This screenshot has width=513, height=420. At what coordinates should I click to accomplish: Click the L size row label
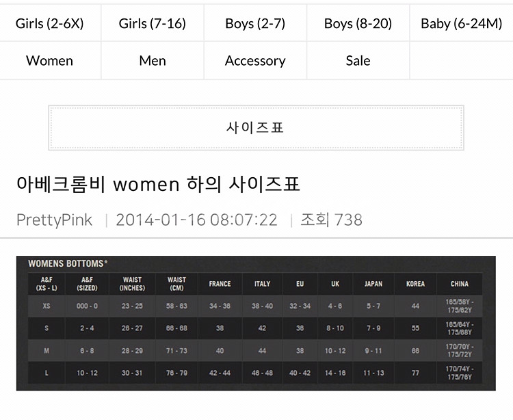pyautogui.click(x=47, y=373)
